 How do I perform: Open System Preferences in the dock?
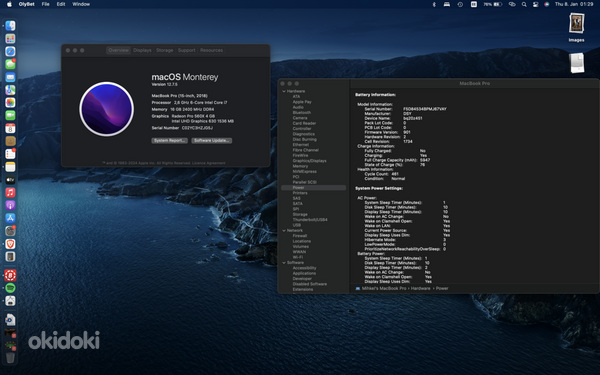(x=10, y=231)
